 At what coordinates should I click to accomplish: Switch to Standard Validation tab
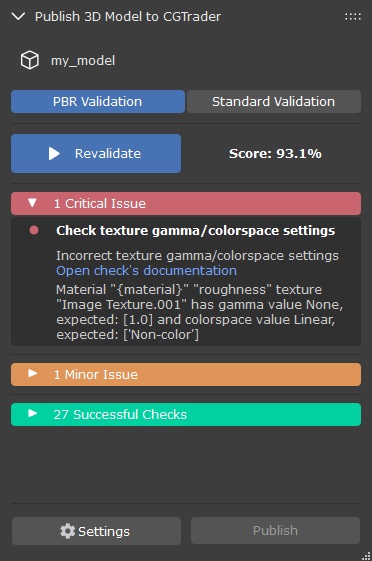coord(274,102)
